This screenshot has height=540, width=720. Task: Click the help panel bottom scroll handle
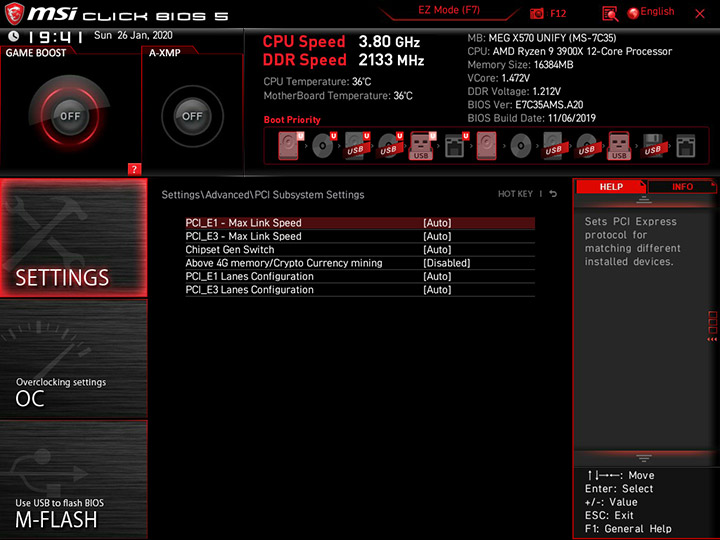pyautogui.click(x=644, y=458)
